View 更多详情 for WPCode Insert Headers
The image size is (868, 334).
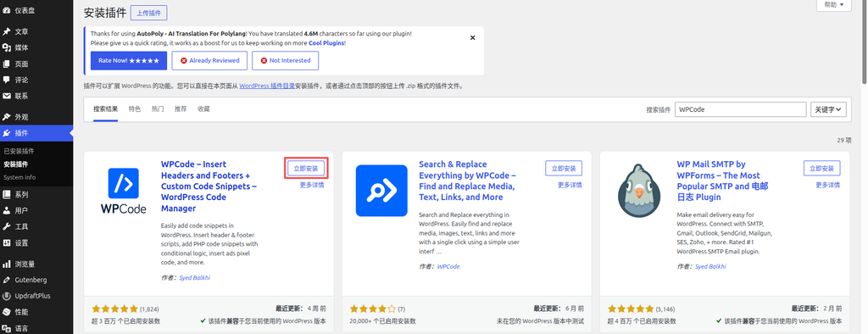coord(312,185)
